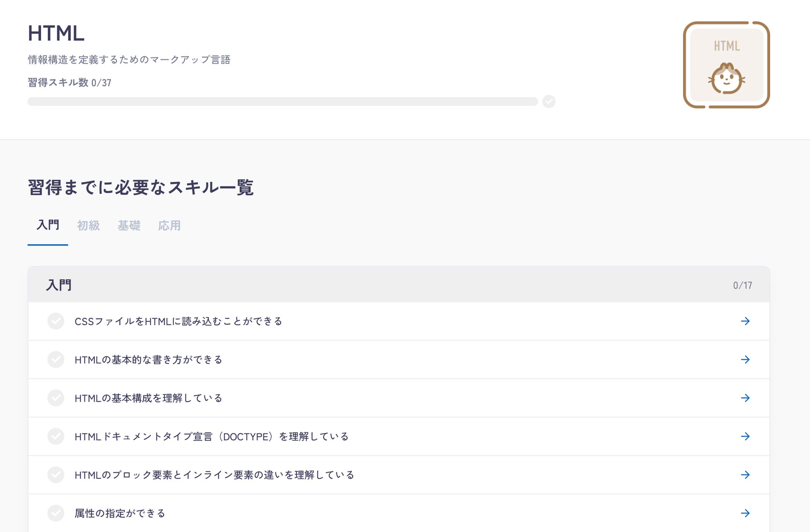Click arrow on HTMLの基本構成を理解している row
This screenshot has width=810, height=532.
pos(745,398)
